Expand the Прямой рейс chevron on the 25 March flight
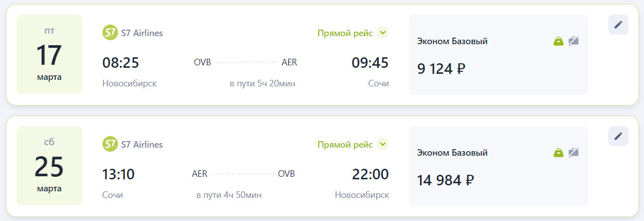The height and width of the screenshot is (221, 644). point(383,145)
